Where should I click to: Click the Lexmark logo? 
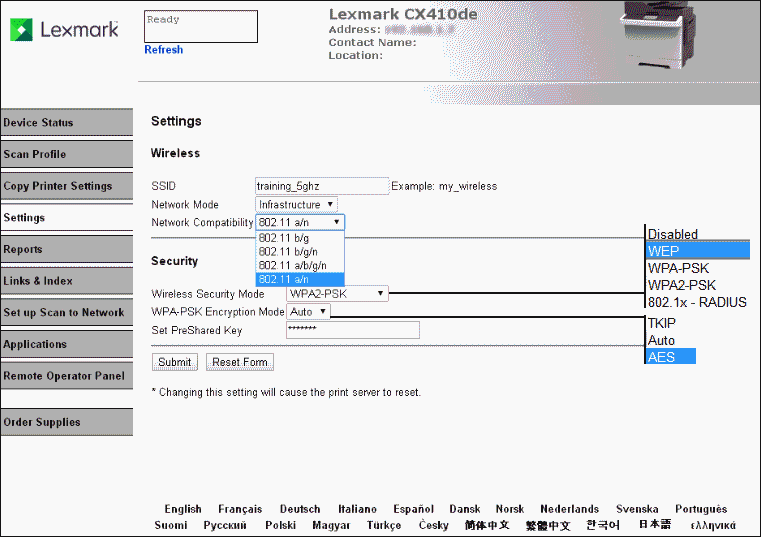pos(64,30)
